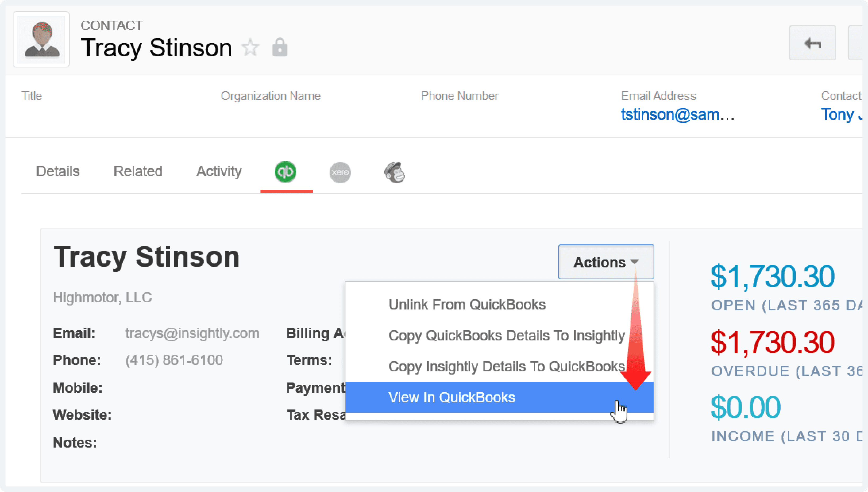Open the QuickBooks integration tab
868x492 pixels.
[x=285, y=172]
